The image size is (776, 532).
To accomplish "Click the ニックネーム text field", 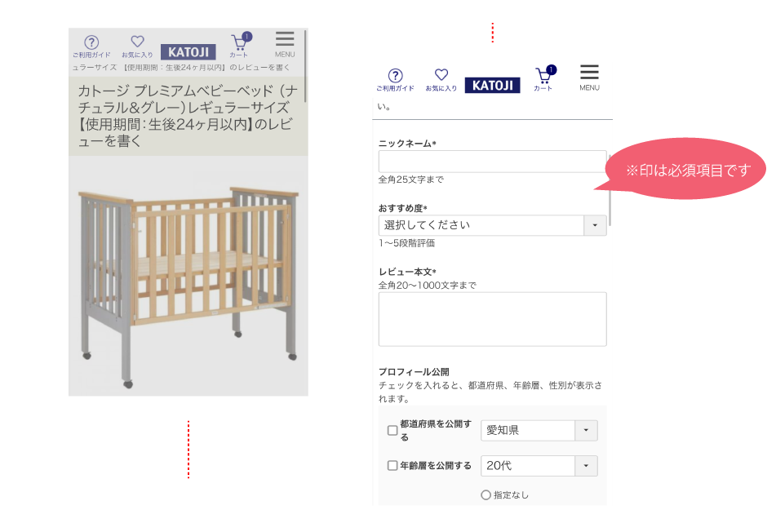I will click(x=492, y=162).
